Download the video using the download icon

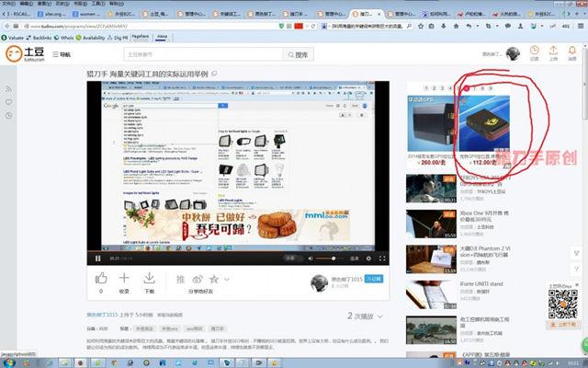tap(148, 278)
